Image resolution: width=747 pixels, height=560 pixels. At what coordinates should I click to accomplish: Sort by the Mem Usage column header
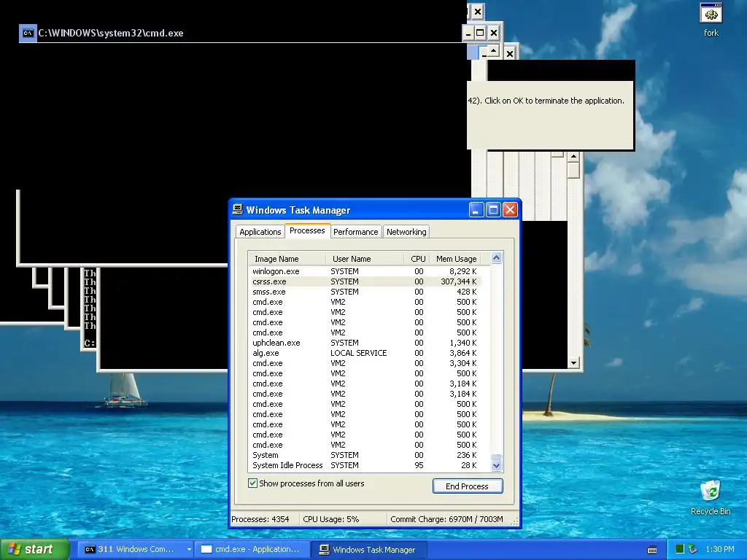coord(456,259)
